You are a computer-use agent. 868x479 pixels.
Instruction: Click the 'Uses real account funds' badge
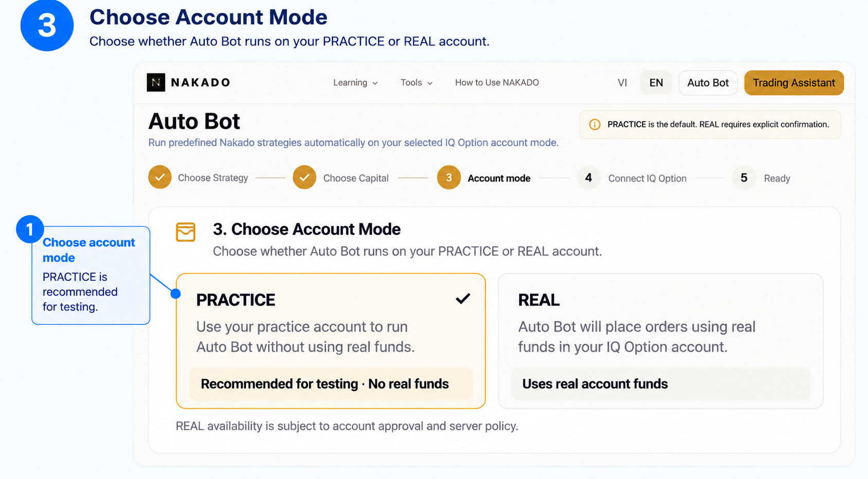pos(660,384)
